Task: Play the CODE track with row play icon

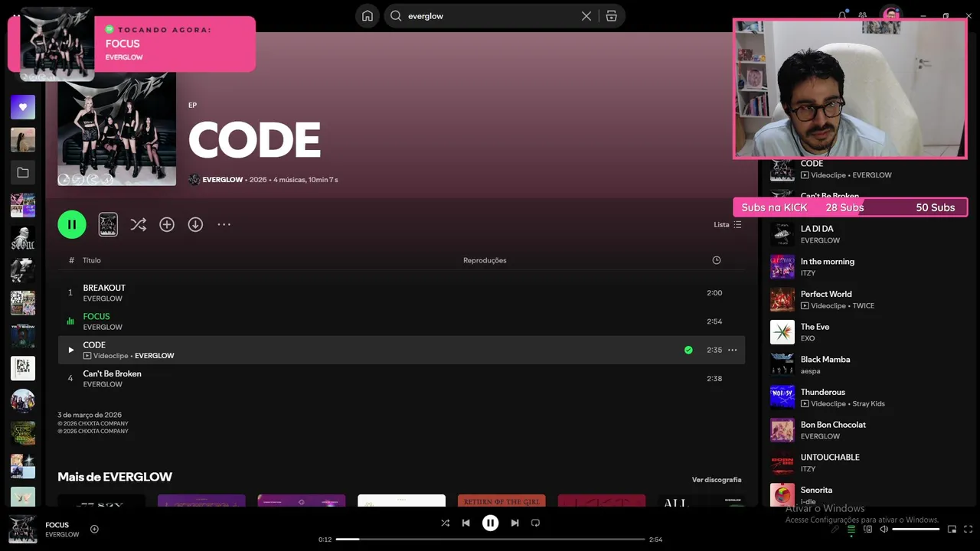Action: point(70,350)
